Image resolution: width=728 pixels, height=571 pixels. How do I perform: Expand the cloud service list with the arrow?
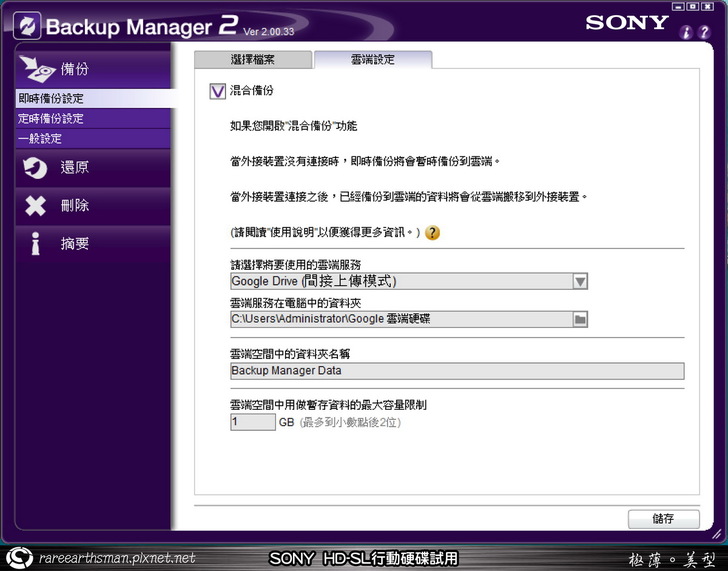580,282
